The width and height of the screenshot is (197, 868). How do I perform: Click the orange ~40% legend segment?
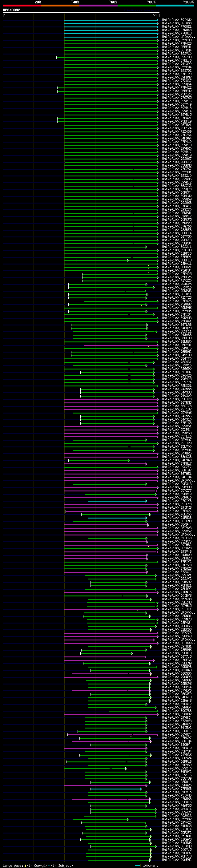[x=60, y=6]
